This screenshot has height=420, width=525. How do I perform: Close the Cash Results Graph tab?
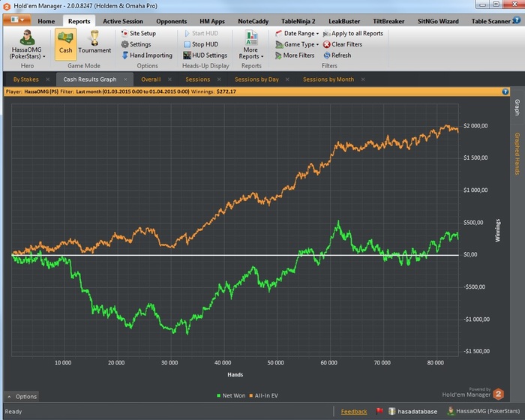(125, 79)
